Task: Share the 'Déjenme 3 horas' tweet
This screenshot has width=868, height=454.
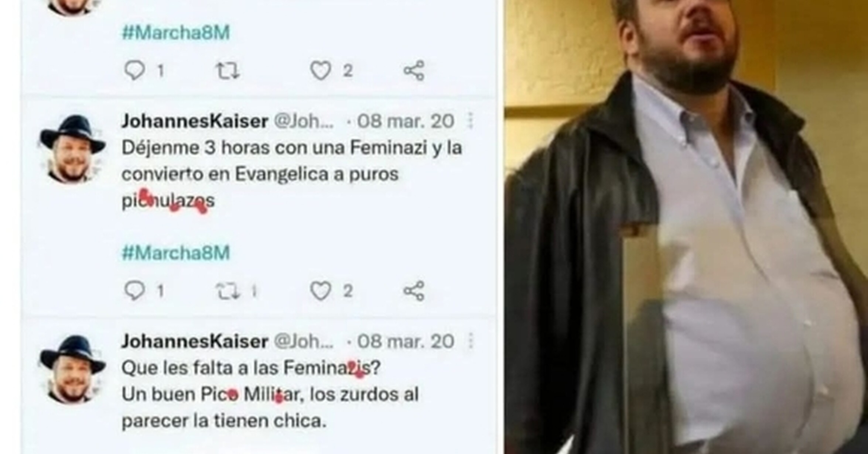Action: tap(414, 290)
